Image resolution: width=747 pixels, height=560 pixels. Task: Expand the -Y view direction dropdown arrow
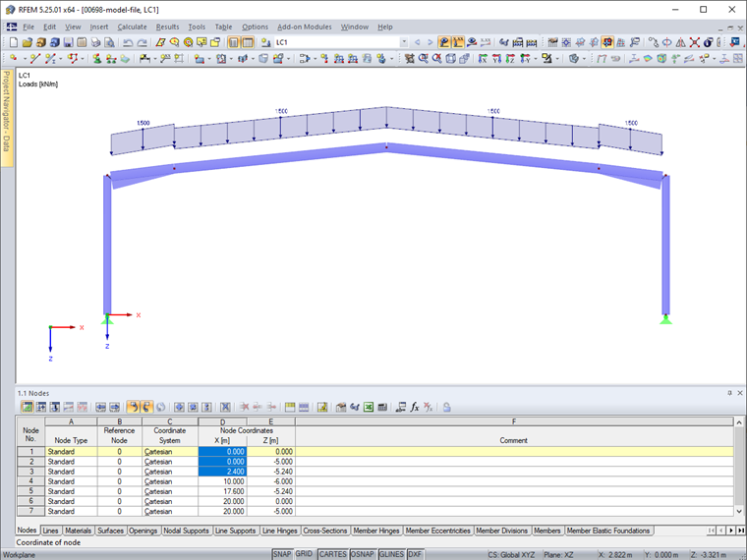(x=536, y=59)
